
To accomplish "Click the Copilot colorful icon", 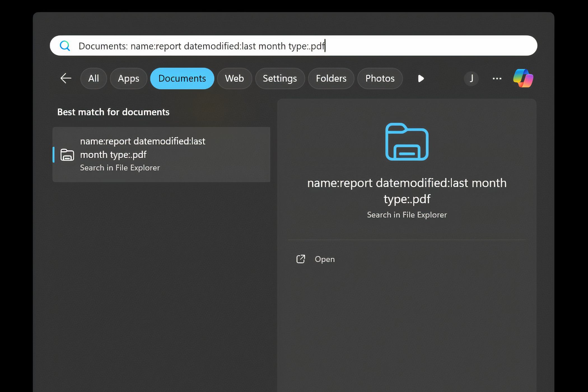I will click(523, 78).
